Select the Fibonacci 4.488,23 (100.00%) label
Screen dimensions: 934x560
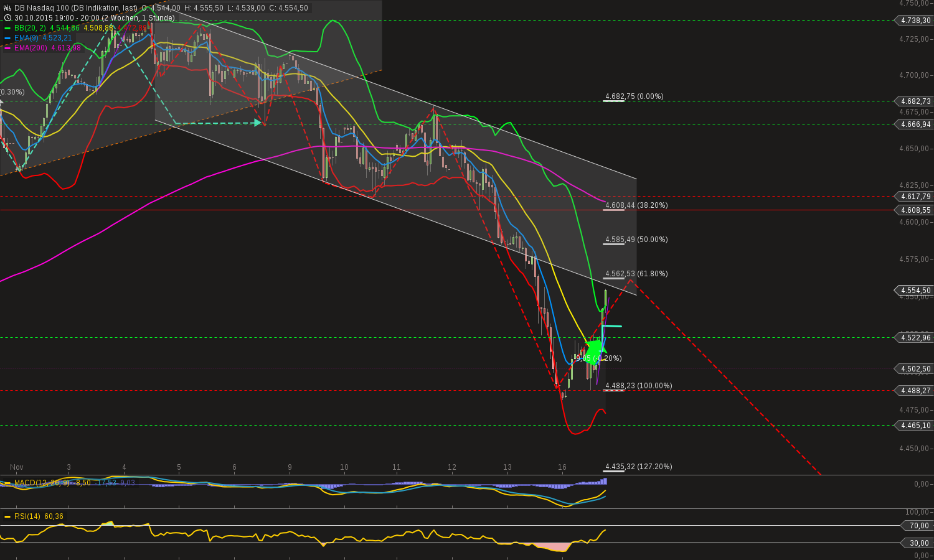639,386
